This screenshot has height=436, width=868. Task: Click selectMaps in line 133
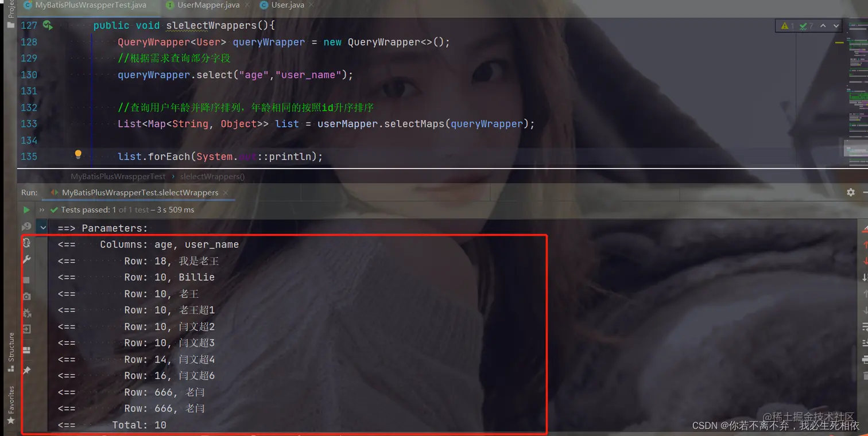click(414, 124)
